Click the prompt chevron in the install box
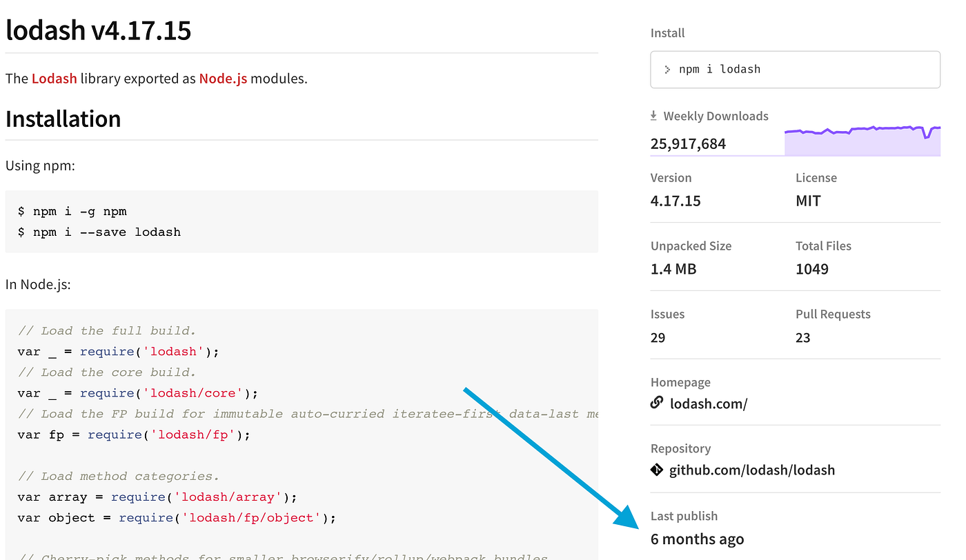966x560 pixels. click(x=667, y=70)
